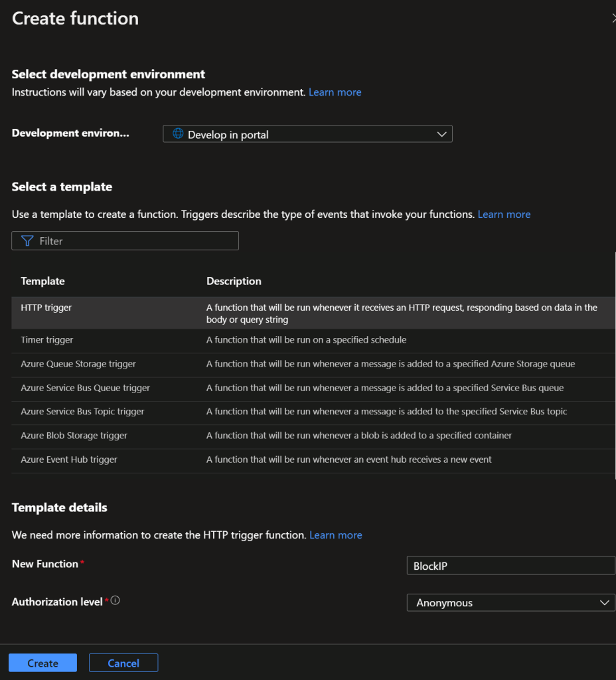Image resolution: width=616 pixels, height=680 pixels.
Task: Expand the Development environment dropdown
Action: [x=307, y=134]
